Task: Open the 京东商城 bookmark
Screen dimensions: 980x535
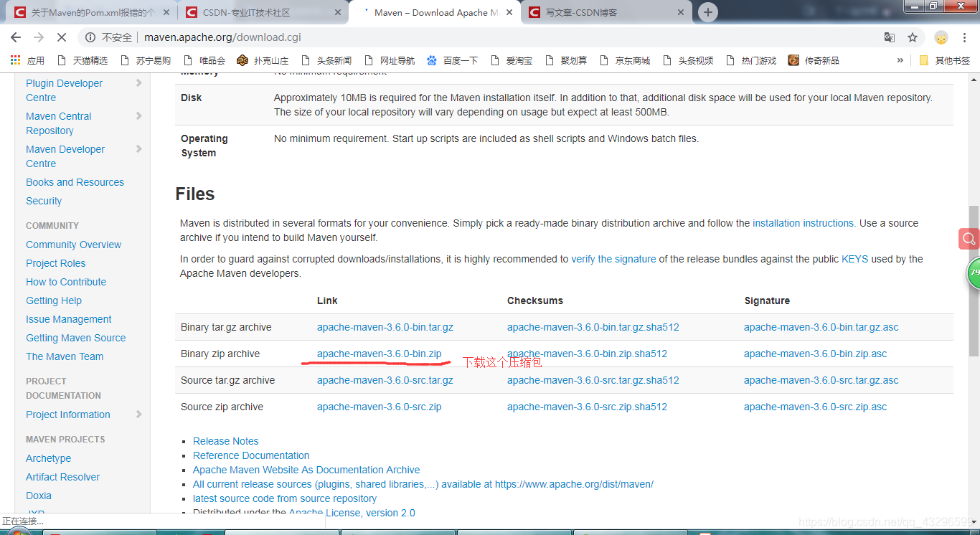Action: coord(625,60)
